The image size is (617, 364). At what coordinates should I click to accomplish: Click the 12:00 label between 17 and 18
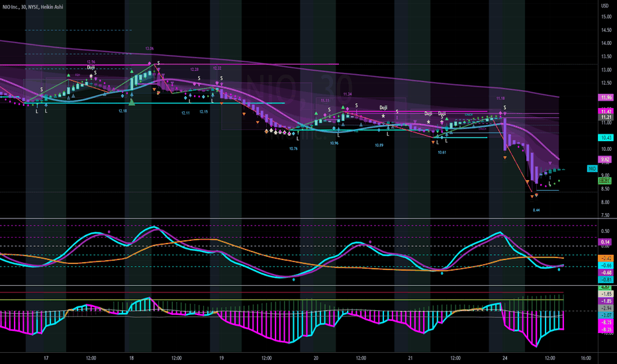[91, 358]
